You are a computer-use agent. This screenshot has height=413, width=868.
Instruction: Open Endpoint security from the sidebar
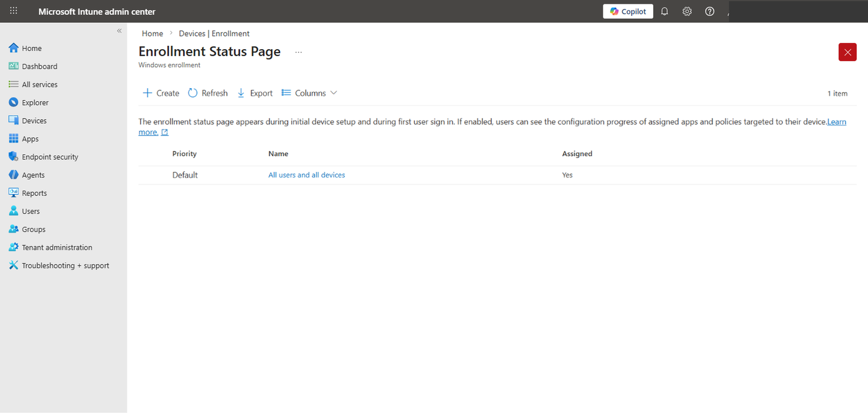click(x=49, y=156)
